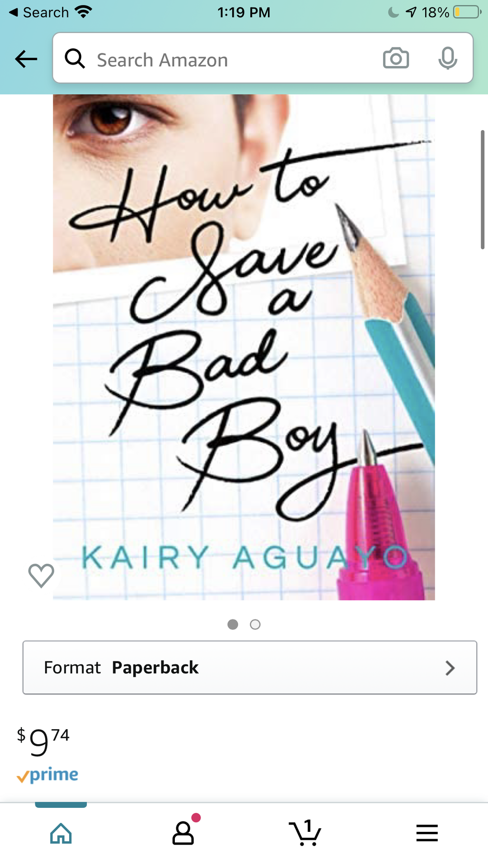Switch to the second image page dot
The height and width of the screenshot is (868, 488).
pyautogui.click(x=255, y=624)
